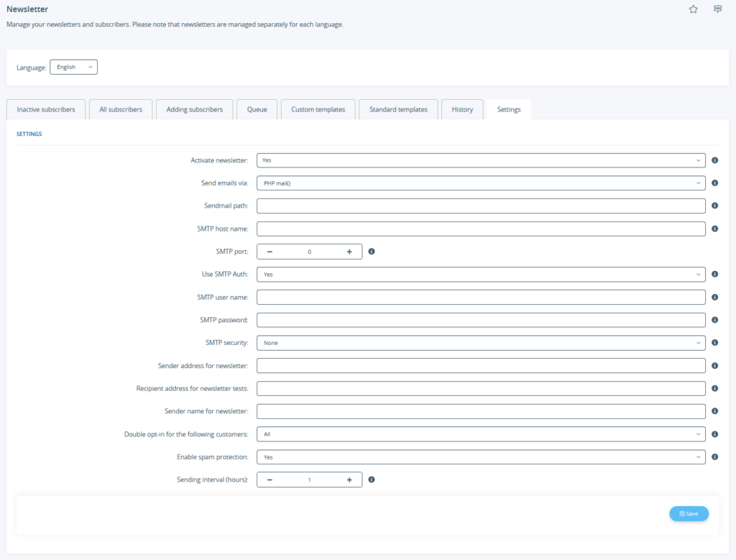The width and height of the screenshot is (736, 560).
Task: Click the help icon beside SMTP port
Action: [372, 251]
